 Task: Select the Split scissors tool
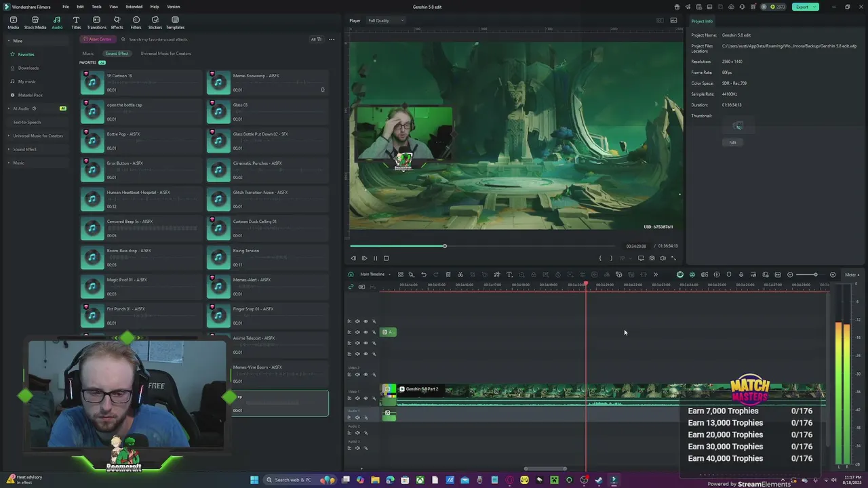(x=460, y=274)
